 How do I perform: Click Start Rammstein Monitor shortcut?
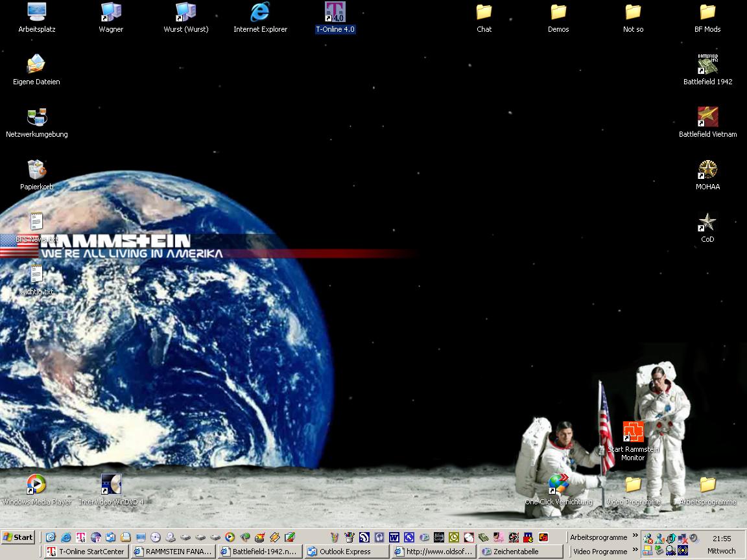click(633, 441)
